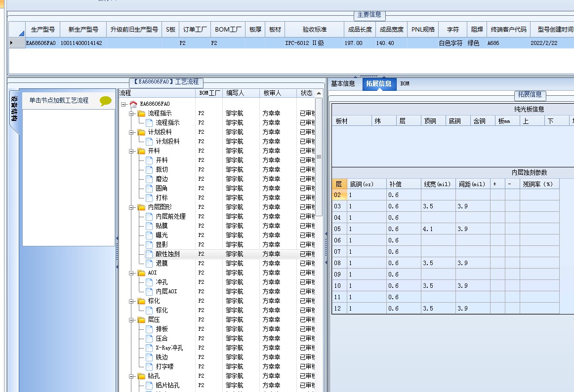Click the document icon beside 内层AOI

click(x=149, y=291)
